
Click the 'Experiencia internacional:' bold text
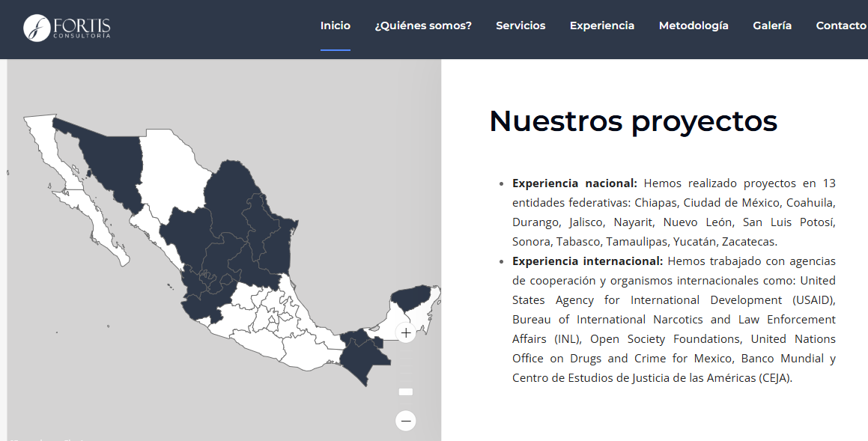coord(587,261)
